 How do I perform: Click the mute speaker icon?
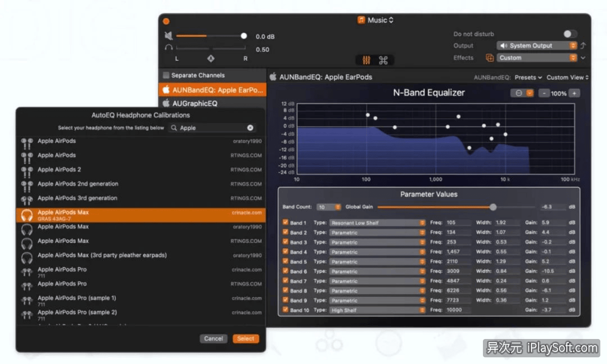(x=169, y=36)
